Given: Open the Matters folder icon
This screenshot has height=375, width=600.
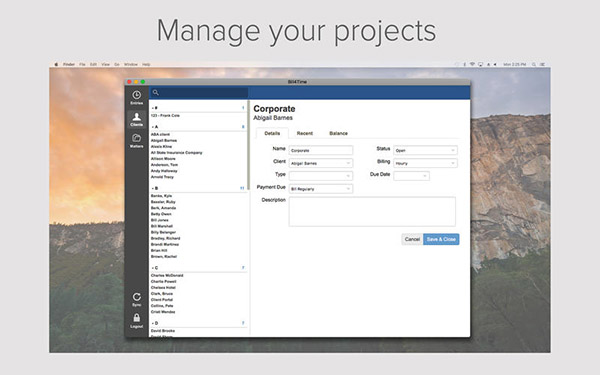Looking at the screenshot, I should point(137,138).
